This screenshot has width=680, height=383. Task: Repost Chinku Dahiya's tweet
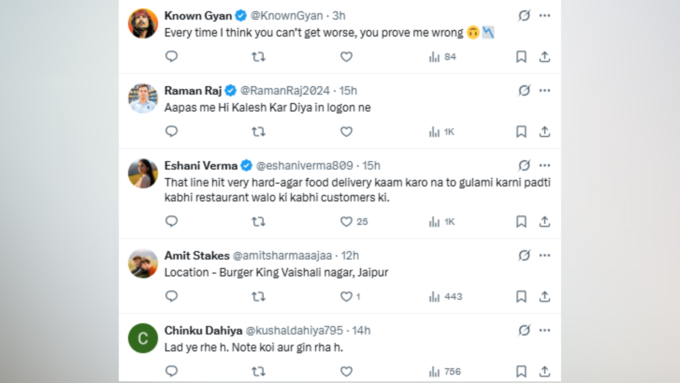point(258,371)
